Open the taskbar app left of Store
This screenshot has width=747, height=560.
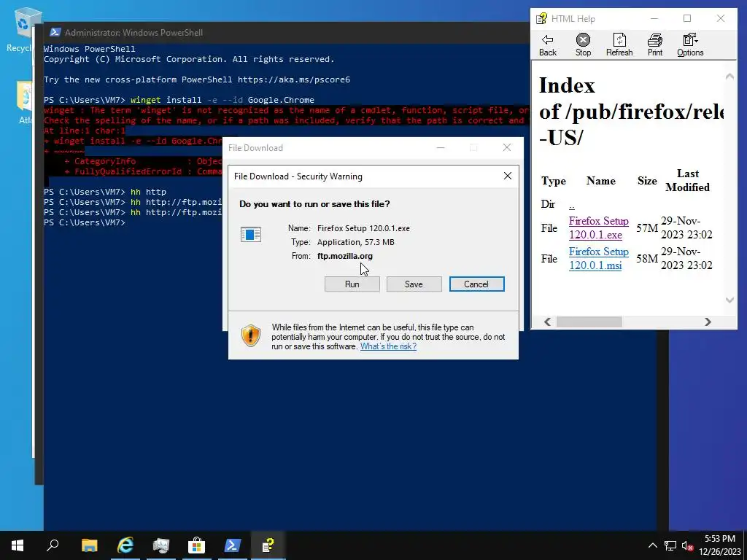(x=161, y=545)
